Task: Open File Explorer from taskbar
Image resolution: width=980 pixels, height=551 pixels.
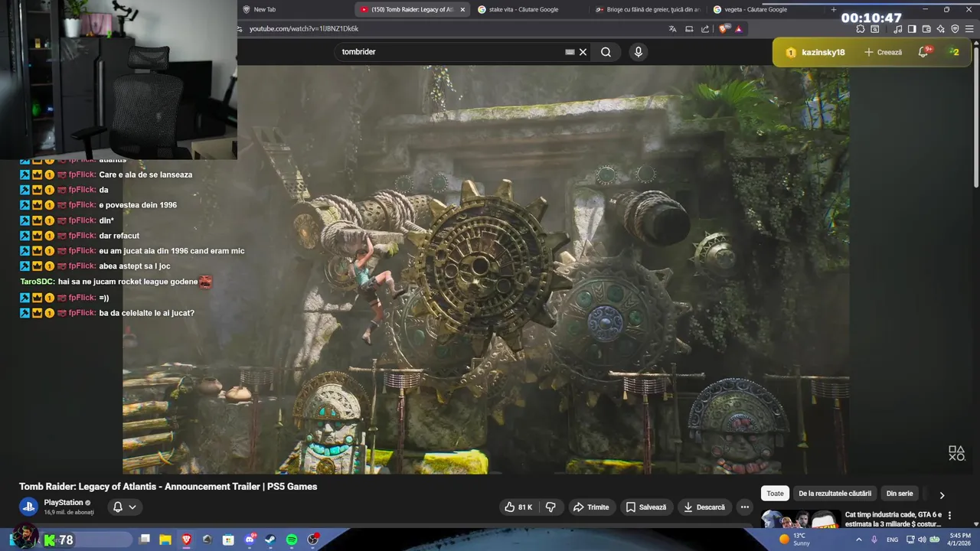Action: coord(165,540)
